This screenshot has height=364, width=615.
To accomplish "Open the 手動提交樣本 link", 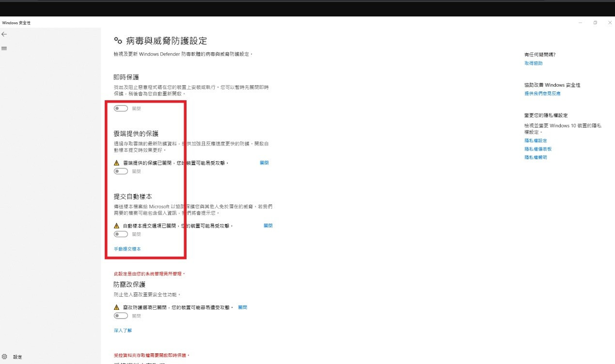I will (x=127, y=249).
